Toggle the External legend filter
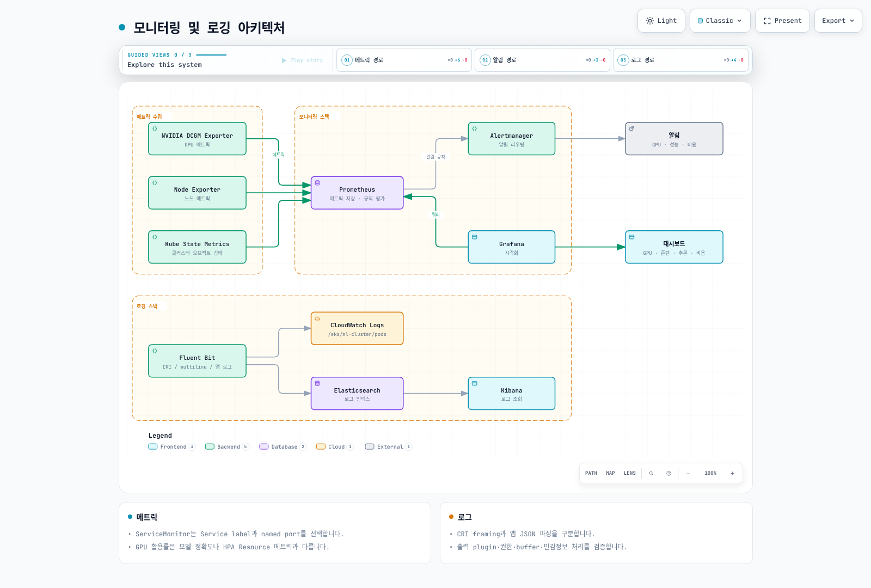The image size is (871, 588). pyautogui.click(x=389, y=447)
